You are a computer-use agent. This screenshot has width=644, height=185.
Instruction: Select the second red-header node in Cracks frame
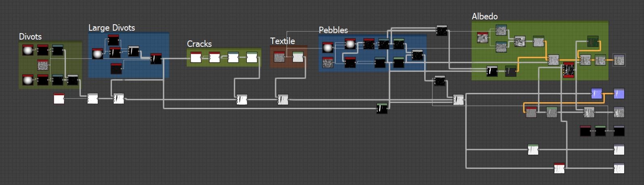(215, 57)
